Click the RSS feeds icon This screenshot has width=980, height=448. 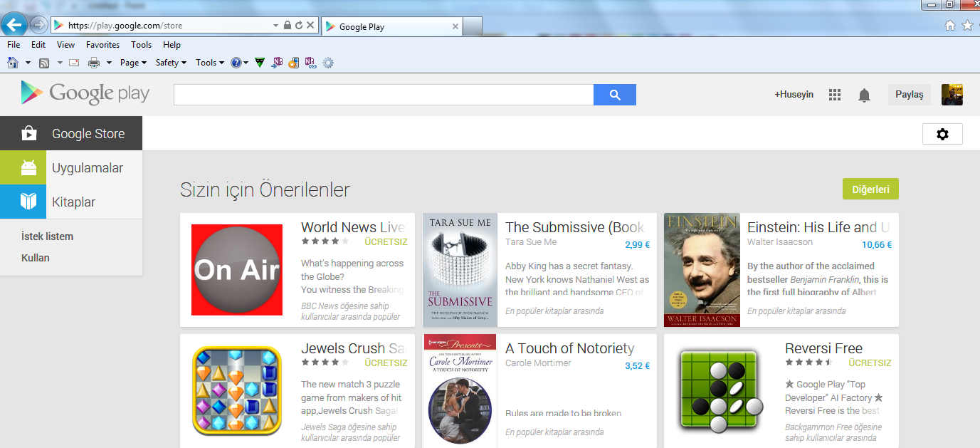point(44,63)
